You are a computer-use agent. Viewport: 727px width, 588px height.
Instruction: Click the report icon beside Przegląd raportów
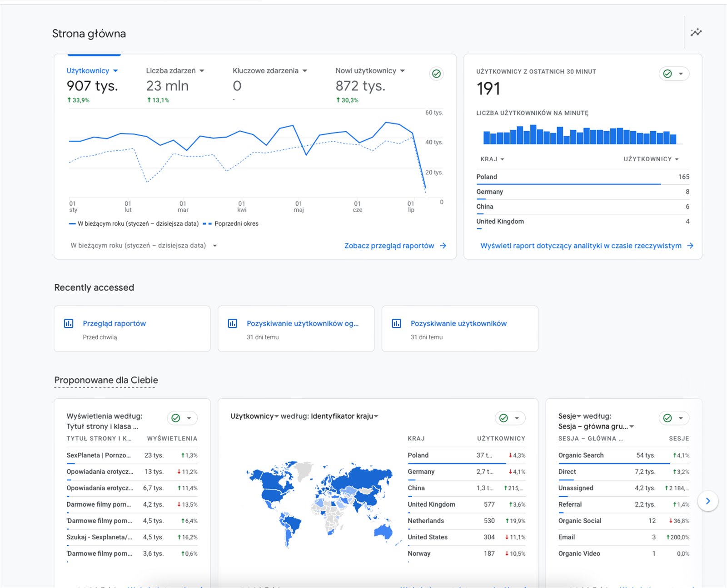(69, 323)
